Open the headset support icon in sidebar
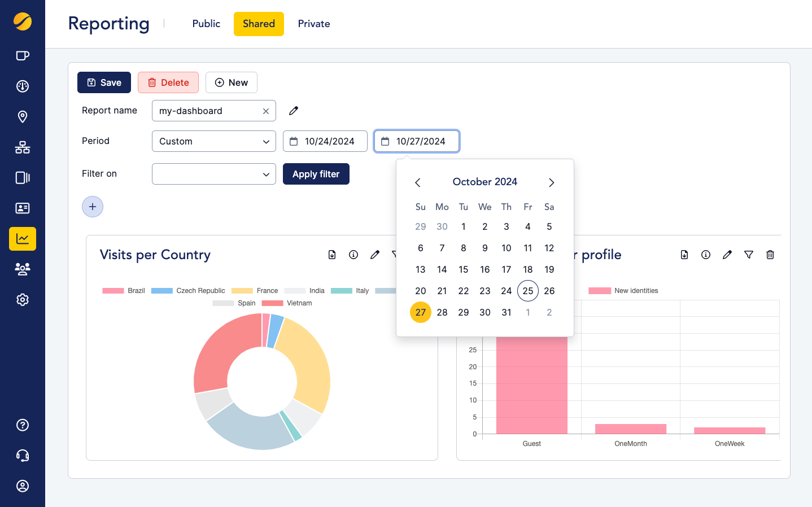This screenshot has height=507, width=812. click(x=23, y=455)
